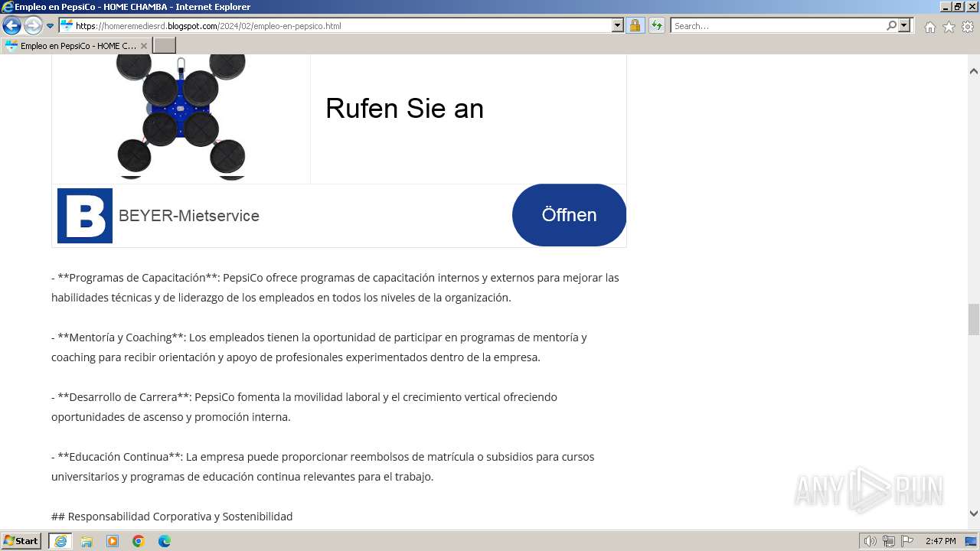The width and height of the screenshot is (980, 551).
Task: Click the address bar URL field
Action: pos(335,26)
